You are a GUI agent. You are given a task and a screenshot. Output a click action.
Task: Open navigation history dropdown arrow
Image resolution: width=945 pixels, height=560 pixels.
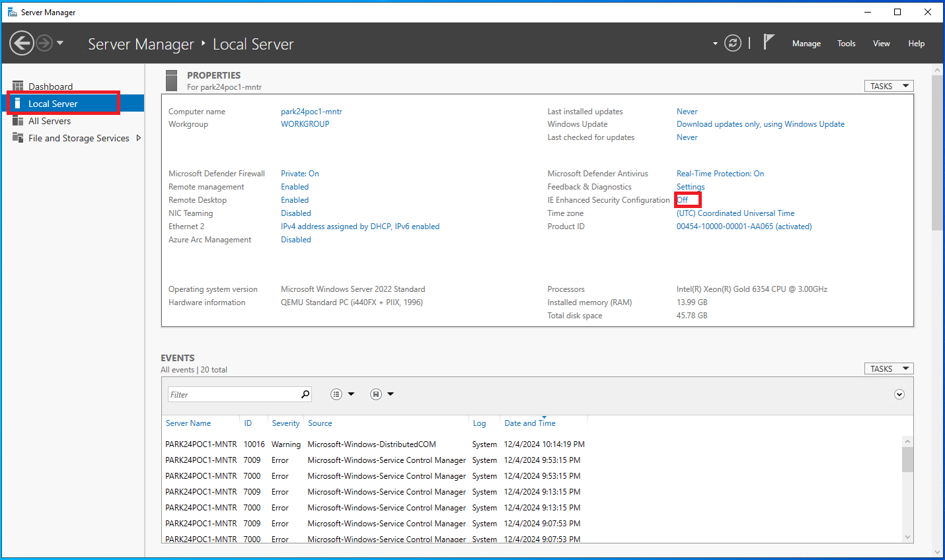(x=60, y=44)
